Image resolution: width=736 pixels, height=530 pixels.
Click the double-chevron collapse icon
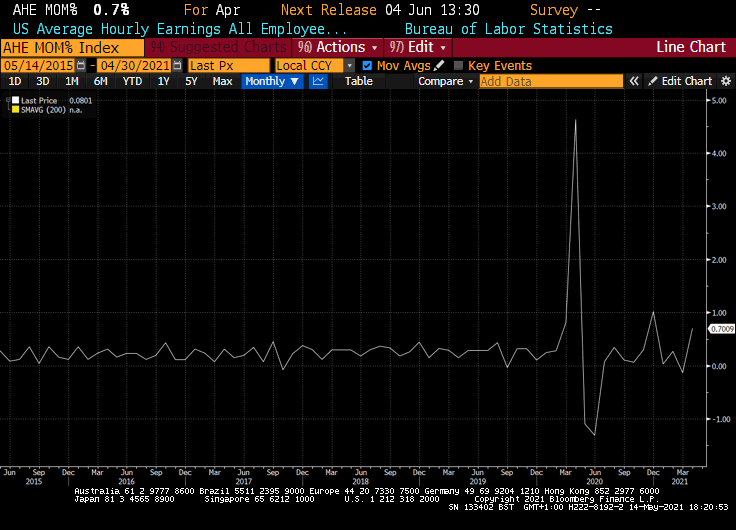[633, 81]
